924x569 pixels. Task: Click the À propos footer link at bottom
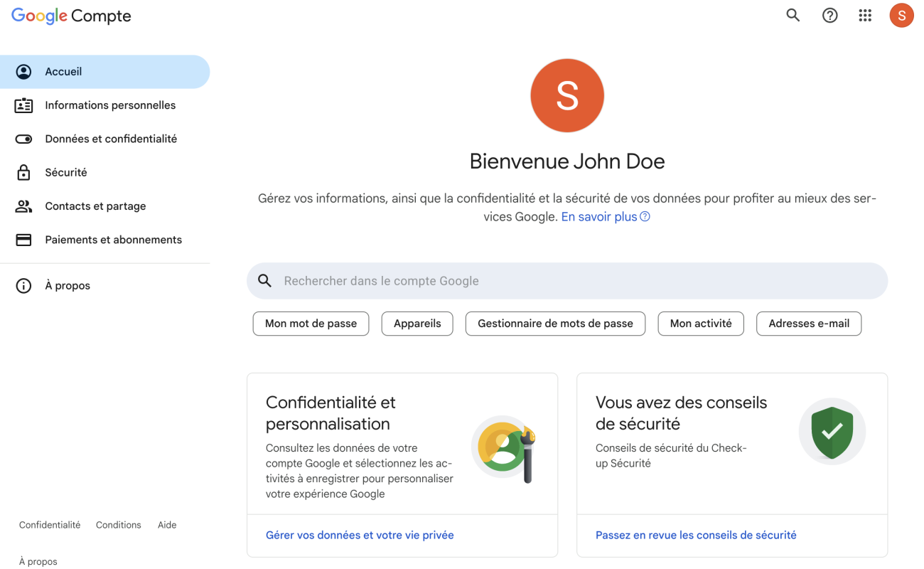pos(38,561)
